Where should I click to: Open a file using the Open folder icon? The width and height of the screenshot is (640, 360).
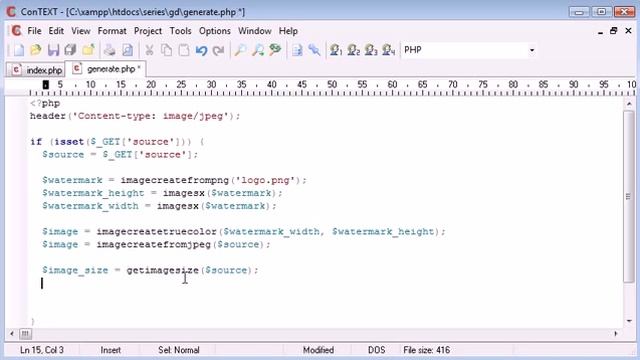(36, 50)
